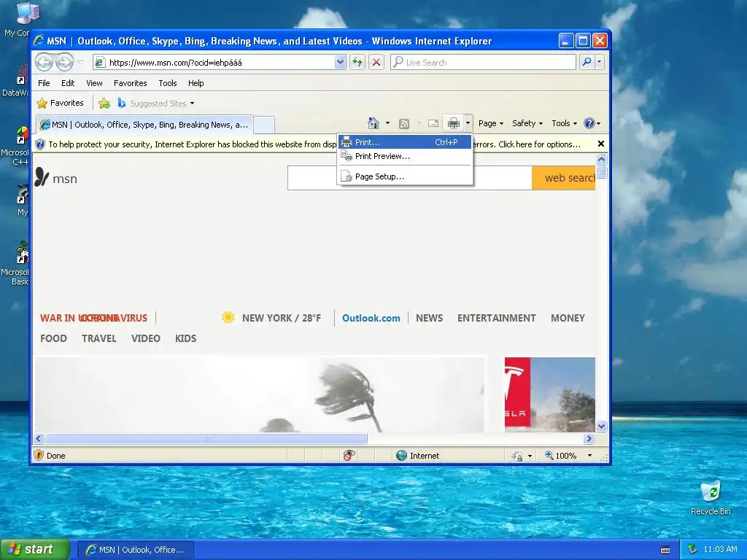Click the blue Help question icon
The height and width of the screenshot is (560, 747).
(x=589, y=123)
